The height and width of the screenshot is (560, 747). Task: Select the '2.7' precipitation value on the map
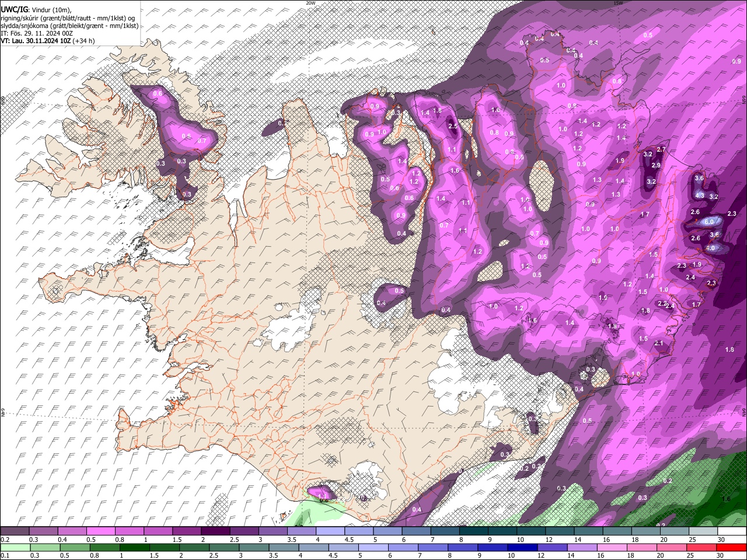tap(661, 150)
